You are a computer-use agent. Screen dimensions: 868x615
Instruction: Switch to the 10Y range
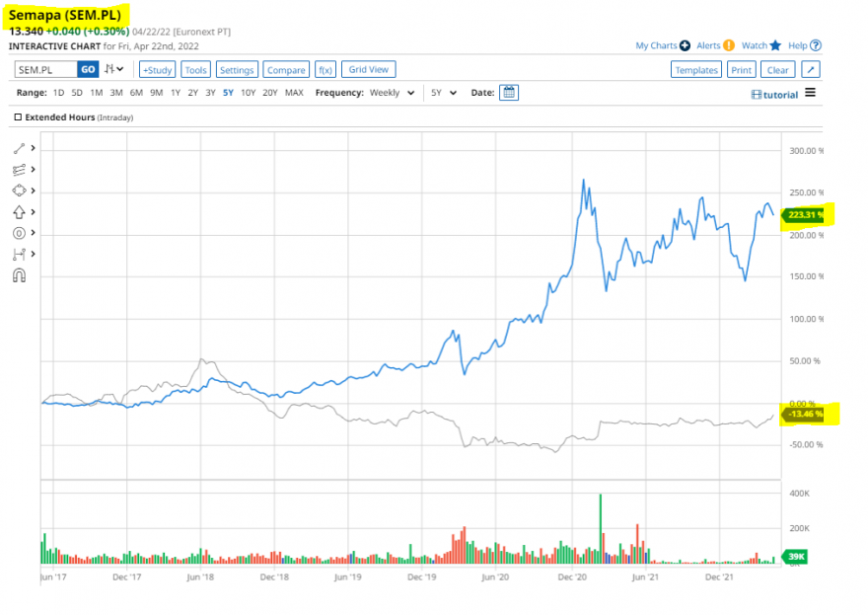coord(248,93)
